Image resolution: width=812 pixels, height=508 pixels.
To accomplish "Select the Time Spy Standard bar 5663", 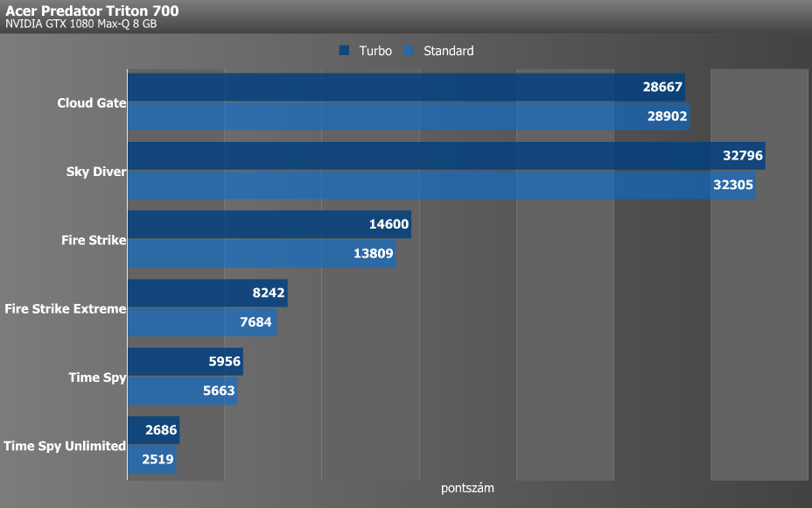I will click(x=183, y=391).
